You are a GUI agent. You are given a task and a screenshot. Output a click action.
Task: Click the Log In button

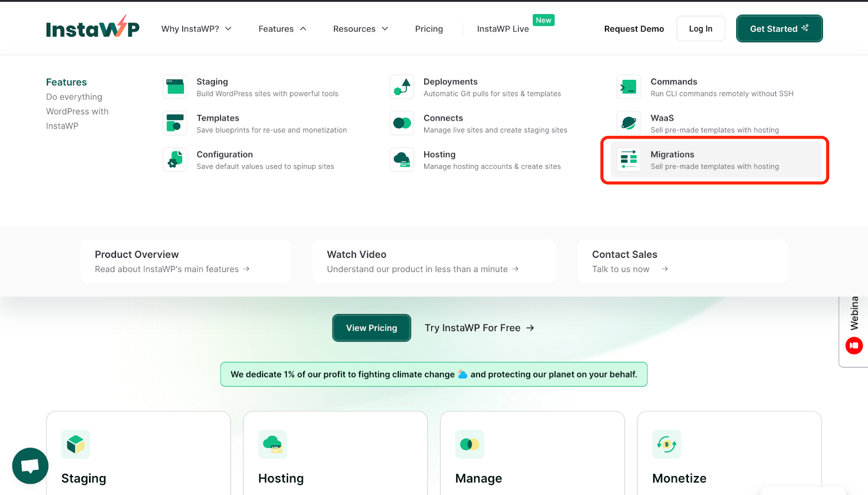[x=701, y=29]
